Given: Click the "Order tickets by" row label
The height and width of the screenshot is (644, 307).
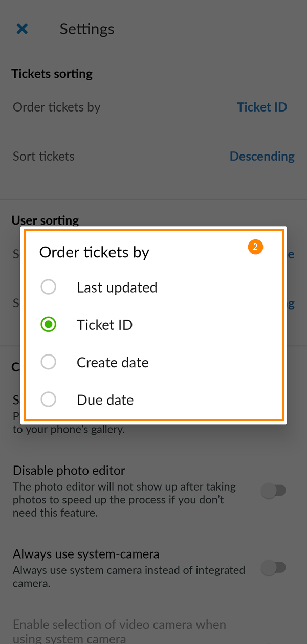Looking at the screenshot, I should point(56,107).
